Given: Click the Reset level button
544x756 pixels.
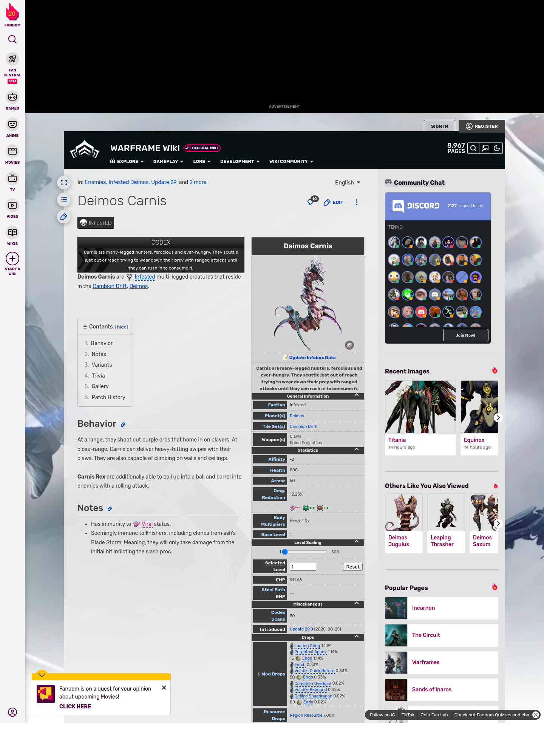Looking at the screenshot, I should click(x=353, y=567).
